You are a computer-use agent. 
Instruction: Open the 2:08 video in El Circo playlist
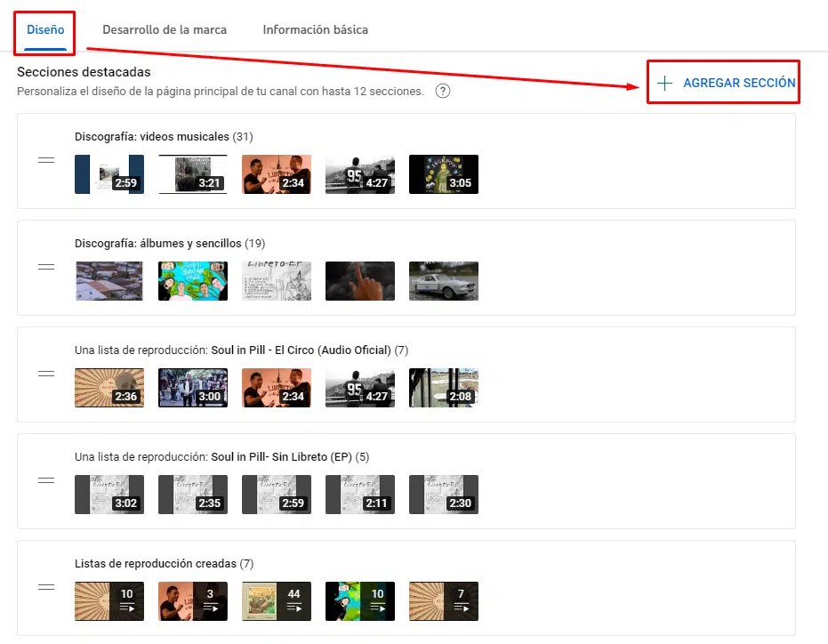coord(443,387)
